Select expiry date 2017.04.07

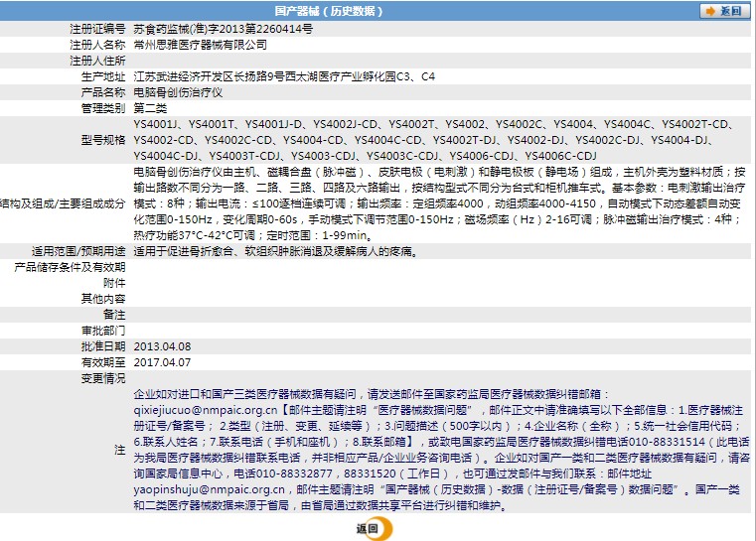(x=162, y=362)
